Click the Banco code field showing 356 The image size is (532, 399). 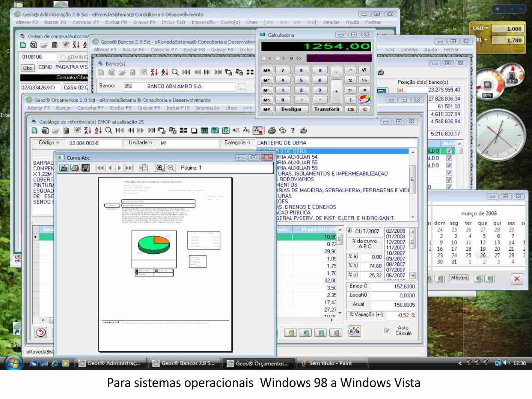(133, 86)
